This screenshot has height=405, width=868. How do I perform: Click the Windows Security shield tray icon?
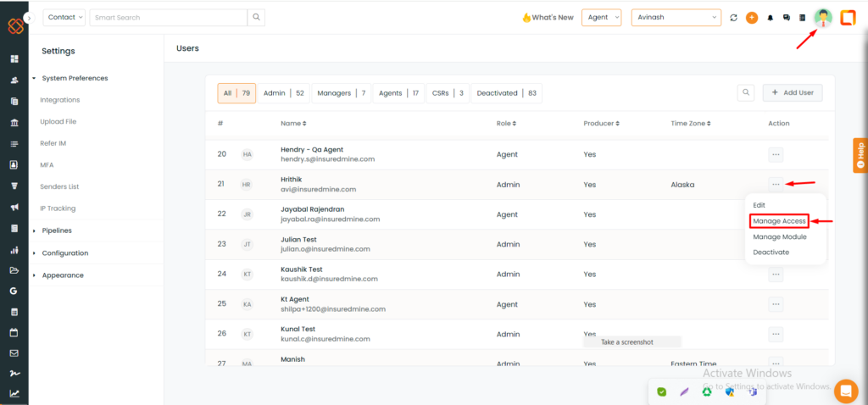coord(730,391)
